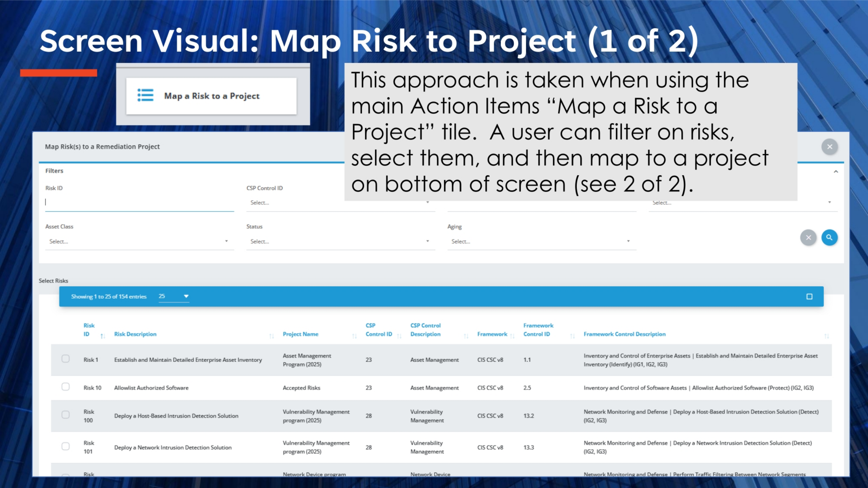868x488 pixels.
Task: Sort by Risk Description column
Action: click(272, 336)
